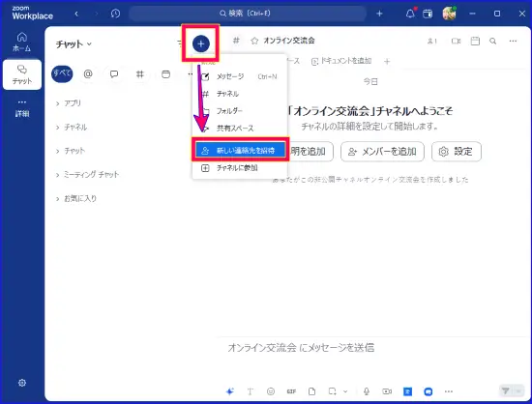Image resolution: width=532 pixels, height=404 pixels.
Task: Open notifications bell
Action: click(x=410, y=14)
